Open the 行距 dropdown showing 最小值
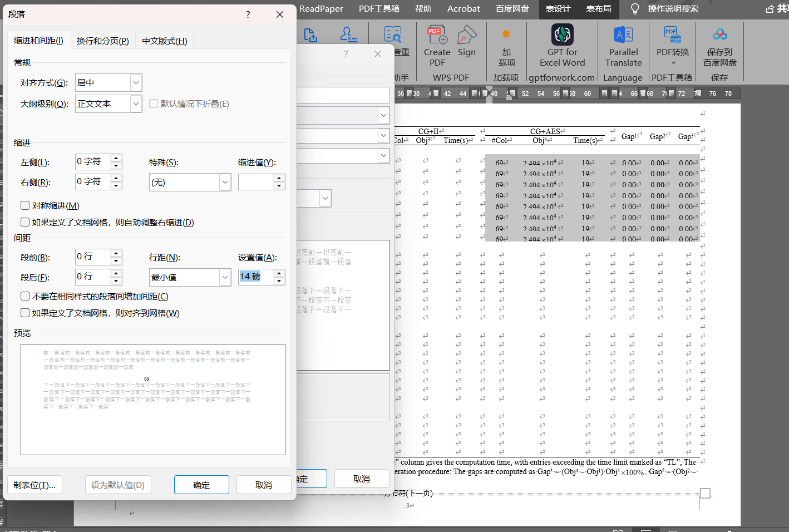 pos(225,277)
